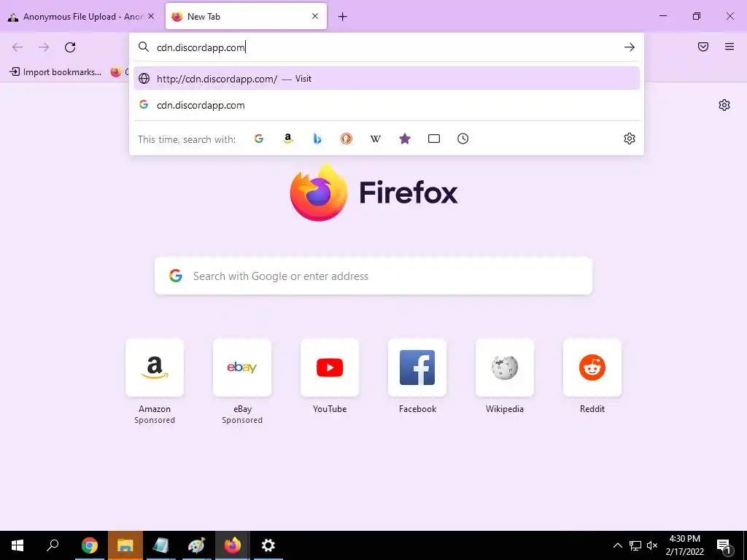This screenshot has width=747, height=560.
Task: Visit http://cdn.discordapp.com/ suggestion
Action: pos(387,79)
